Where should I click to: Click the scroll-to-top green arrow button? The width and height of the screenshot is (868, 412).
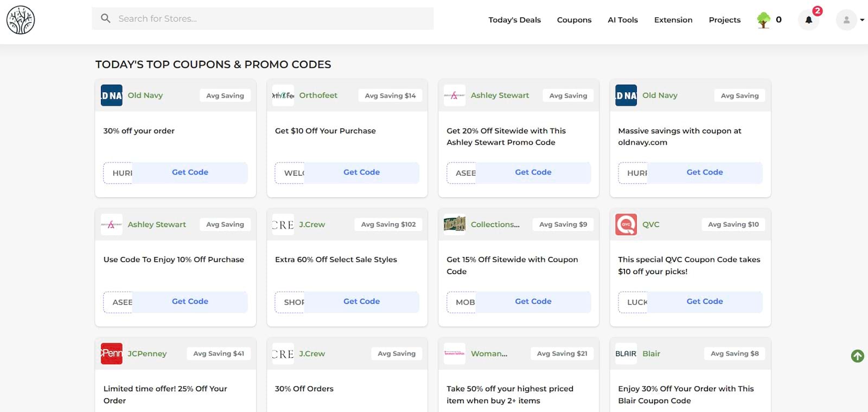point(858,356)
